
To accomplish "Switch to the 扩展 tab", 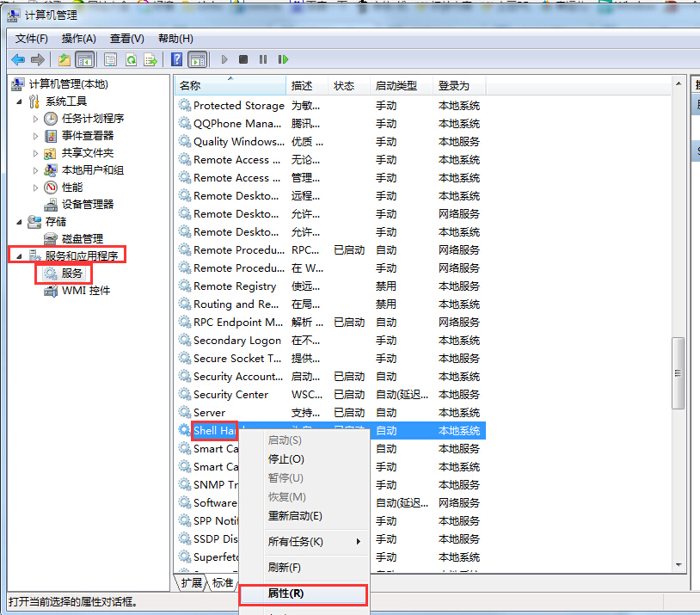I will click(191, 583).
